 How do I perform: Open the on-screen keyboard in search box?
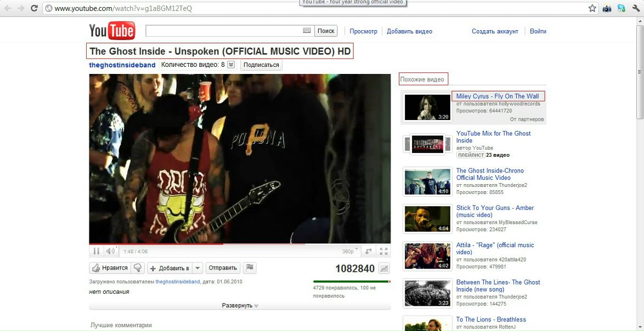[x=307, y=31]
